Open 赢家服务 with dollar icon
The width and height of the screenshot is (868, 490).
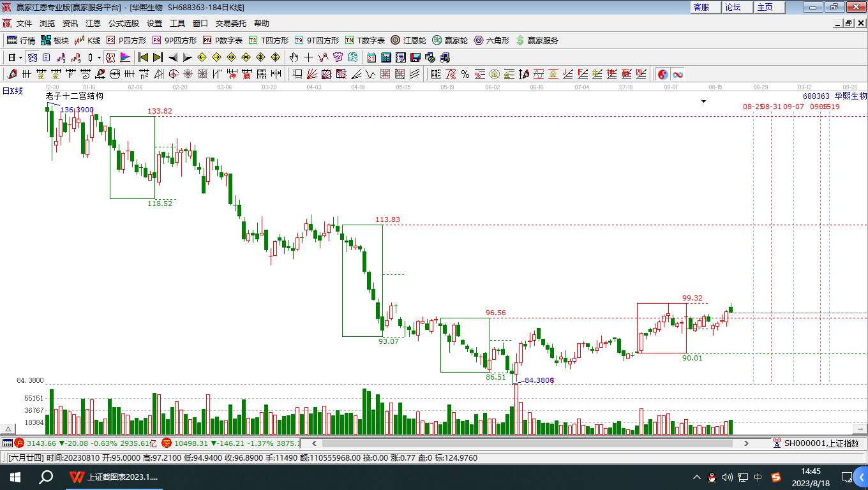tap(537, 40)
